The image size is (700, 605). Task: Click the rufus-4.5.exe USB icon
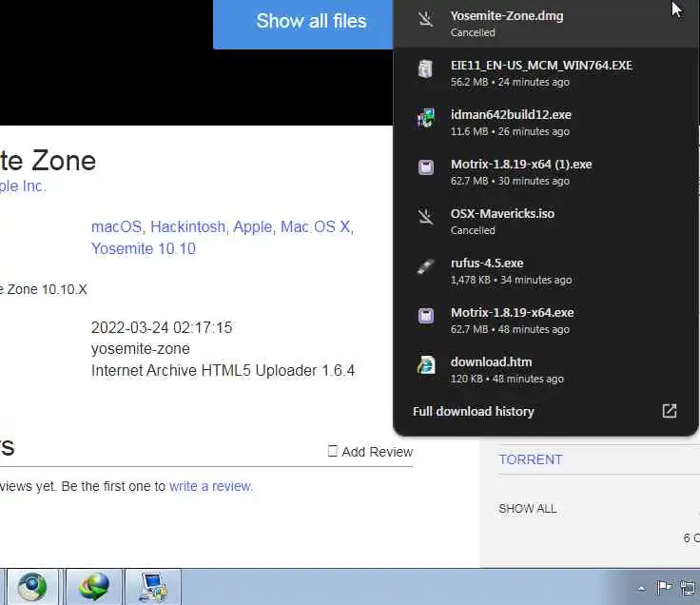point(425,266)
